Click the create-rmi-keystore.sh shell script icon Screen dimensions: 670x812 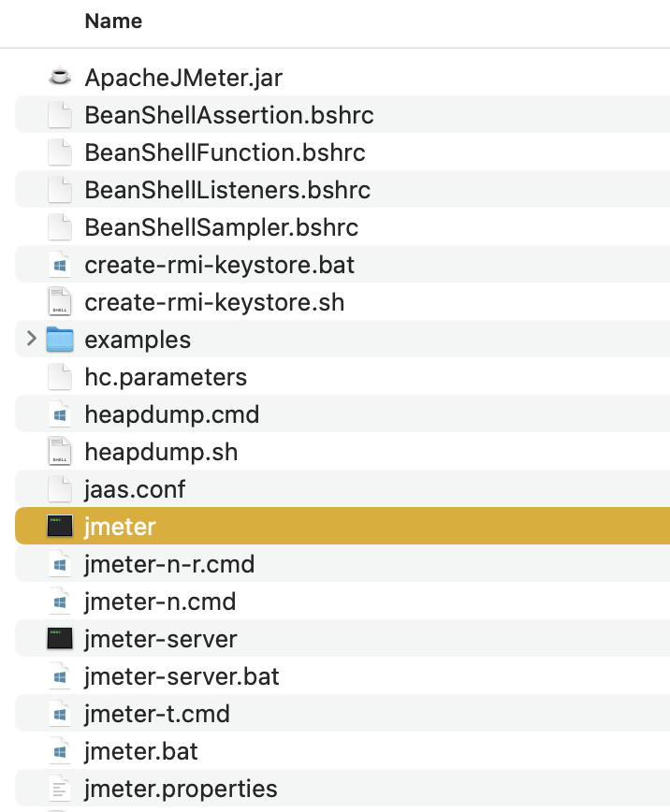60,302
